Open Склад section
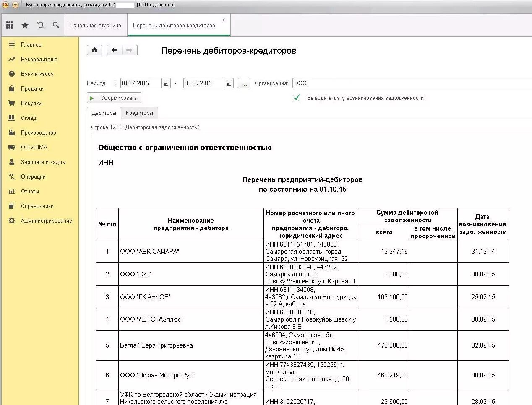 click(x=29, y=118)
